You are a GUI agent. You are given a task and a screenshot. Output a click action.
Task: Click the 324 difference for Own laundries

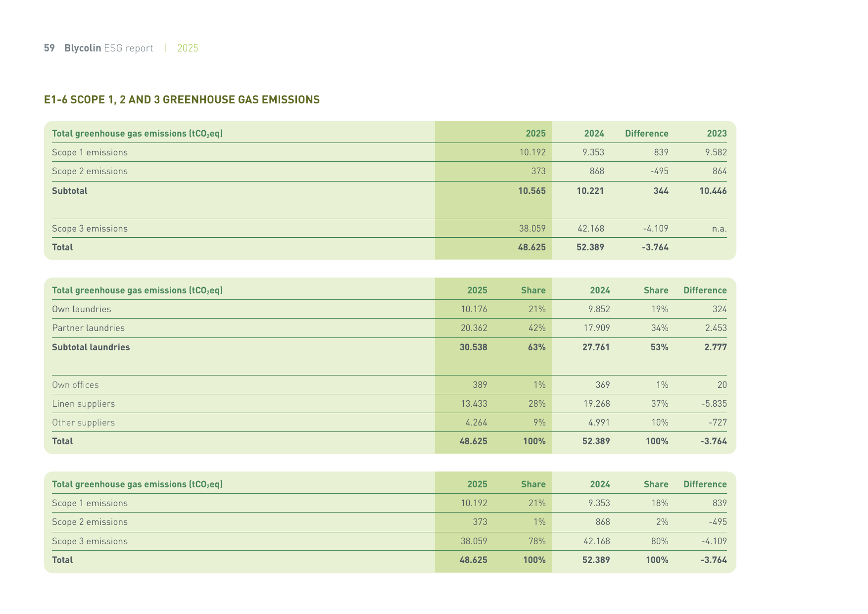(720, 309)
